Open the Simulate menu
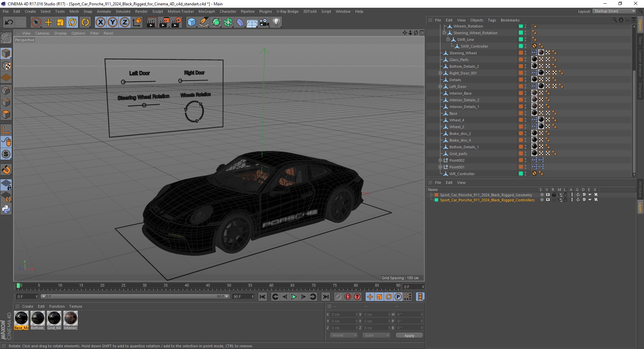The width and height of the screenshot is (644, 349). tap(123, 11)
